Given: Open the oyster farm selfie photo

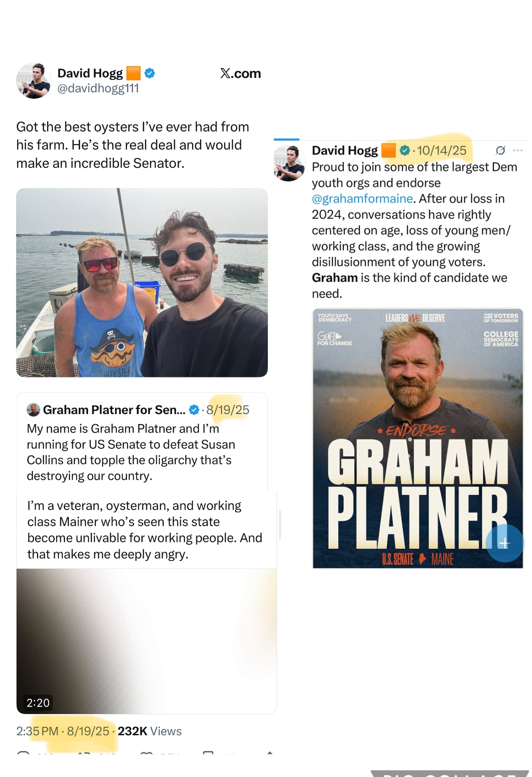Looking at the screenshot, I should tap(142, 282).
